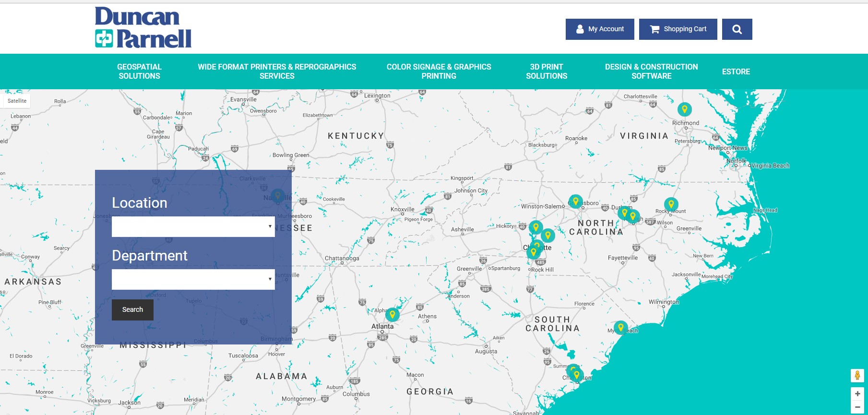This screenshot has width=868, height=415.
Task: Open Wide Format Printers & Reprographics Services menu
Action: coord(277,71)
